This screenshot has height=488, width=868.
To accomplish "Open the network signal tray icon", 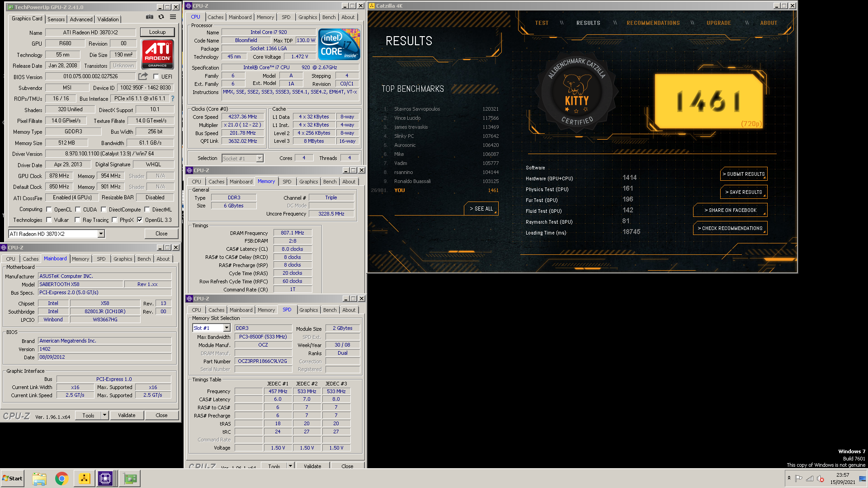I will tap(810, 479).
